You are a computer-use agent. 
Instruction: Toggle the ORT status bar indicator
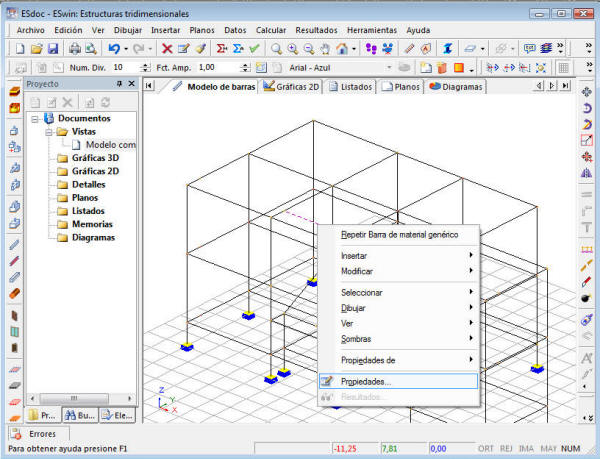click(486, 448)
